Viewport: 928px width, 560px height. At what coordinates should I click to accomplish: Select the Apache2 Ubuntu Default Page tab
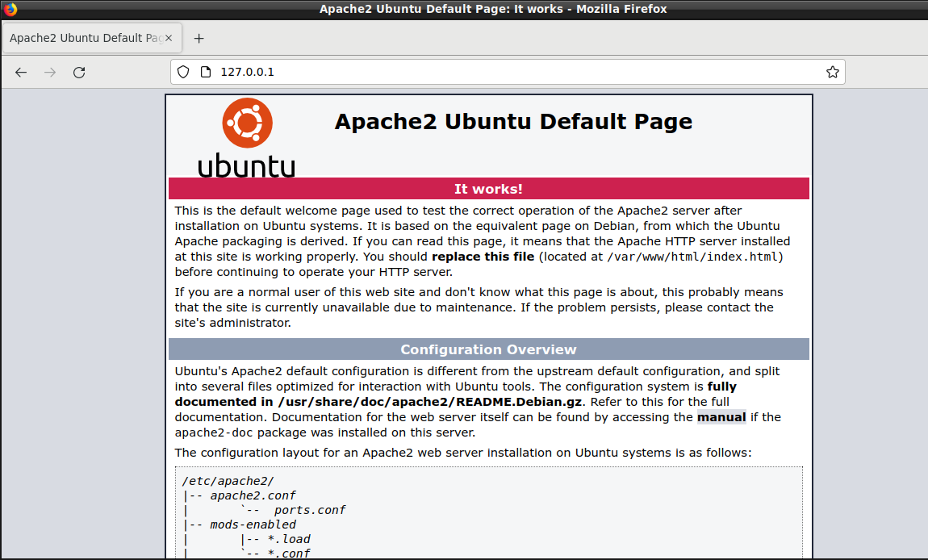pyautogui.click(x=92, y=38)
